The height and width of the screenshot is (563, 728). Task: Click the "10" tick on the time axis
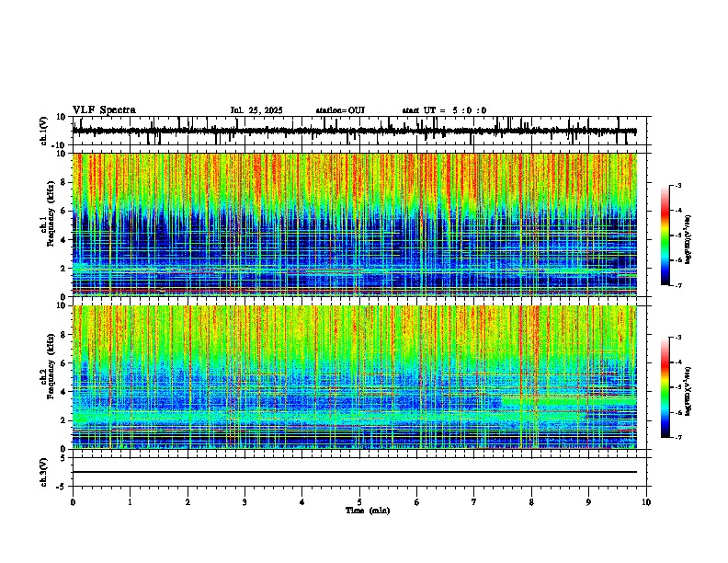pos(646,502)
